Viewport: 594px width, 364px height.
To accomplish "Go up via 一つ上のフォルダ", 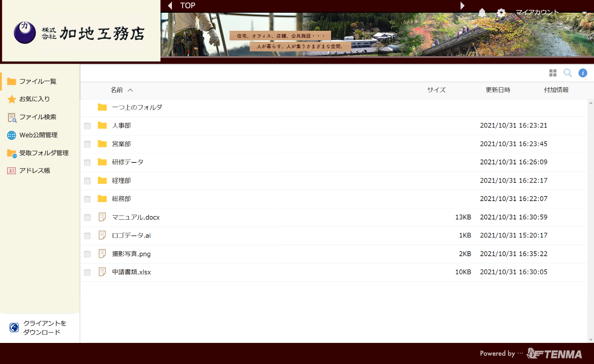I will coord(137,108).
